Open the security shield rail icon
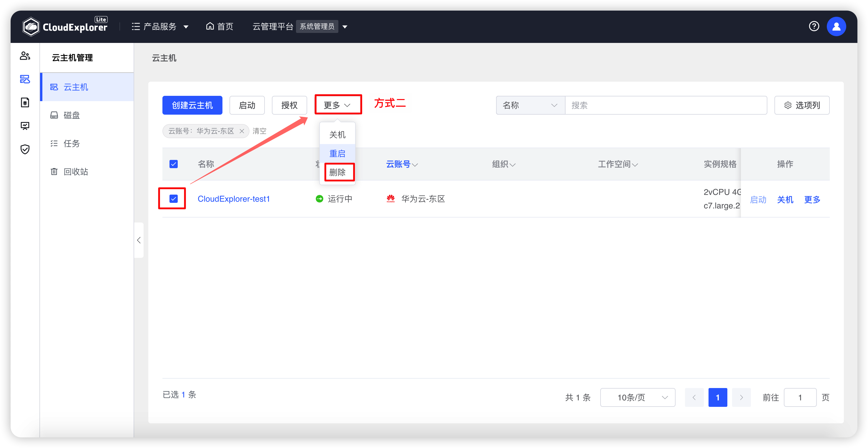 [x=25, y=149]
